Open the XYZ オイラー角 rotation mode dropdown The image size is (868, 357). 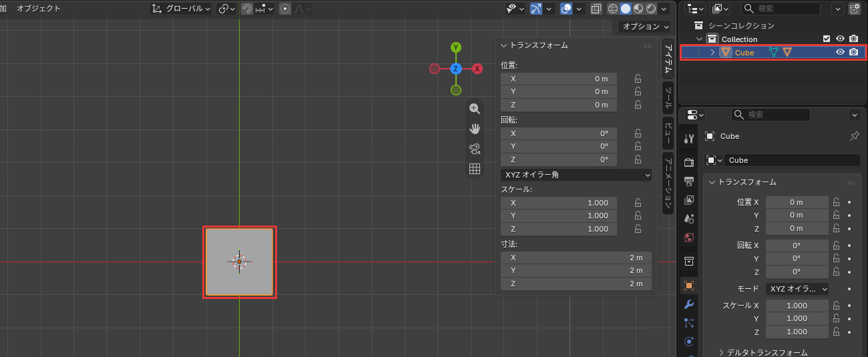(576, 175)
